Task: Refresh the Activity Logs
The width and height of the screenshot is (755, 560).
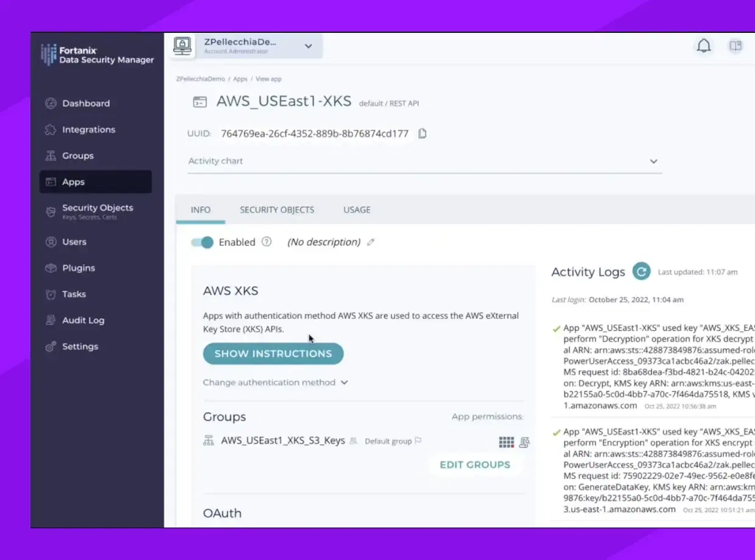Action: click(641, 271)
